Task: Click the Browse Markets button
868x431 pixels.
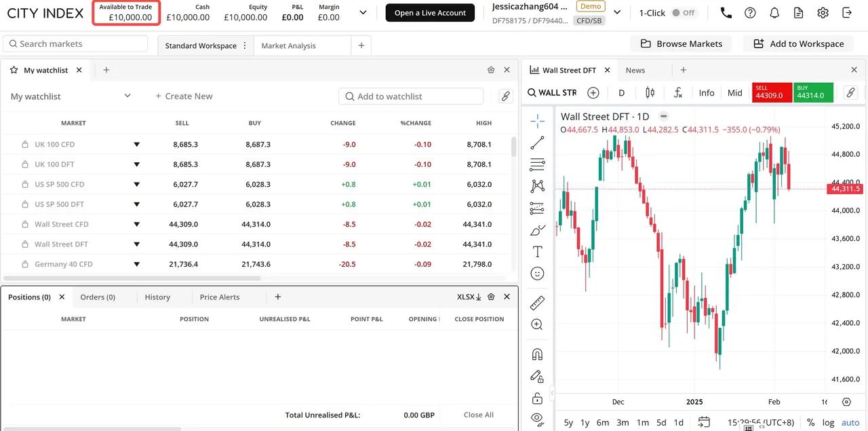Action: (x=681, y=43)
